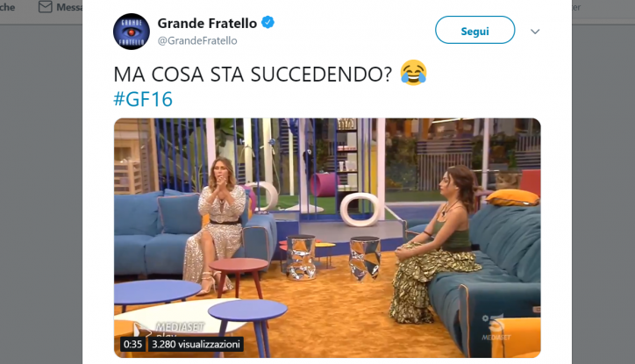The width and height of the screenshot is (635, 364).
Task: Click the 3.280 visualizzazioni view counter
Action: coord(196,344)
